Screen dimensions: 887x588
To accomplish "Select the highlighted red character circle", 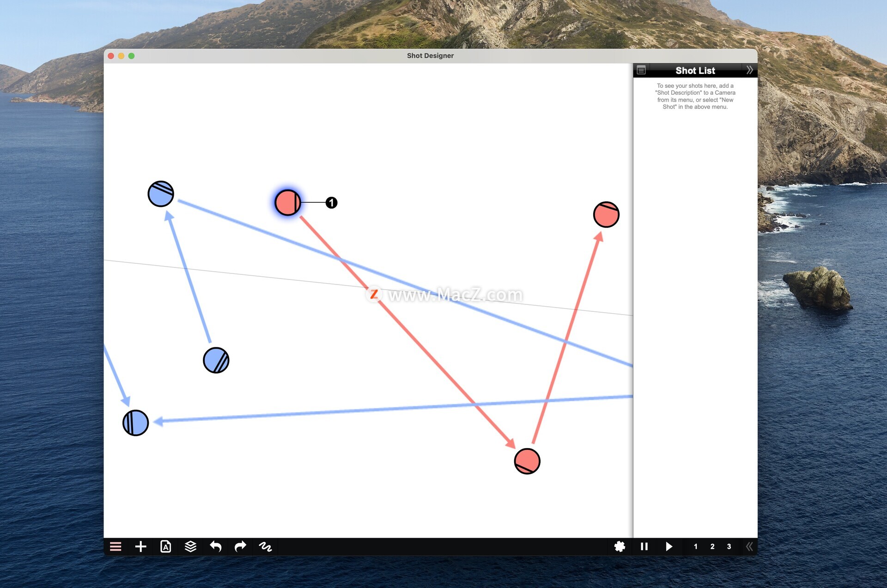I will [287, 202].
